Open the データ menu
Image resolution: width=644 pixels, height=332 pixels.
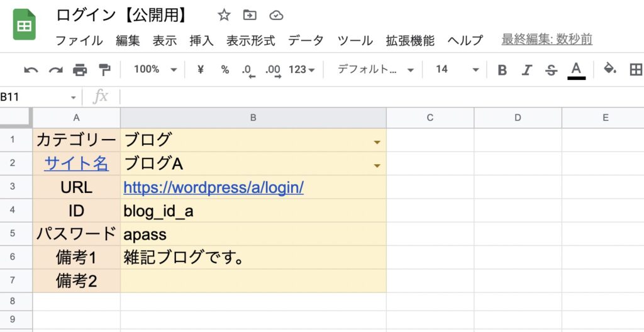[306, 40]
